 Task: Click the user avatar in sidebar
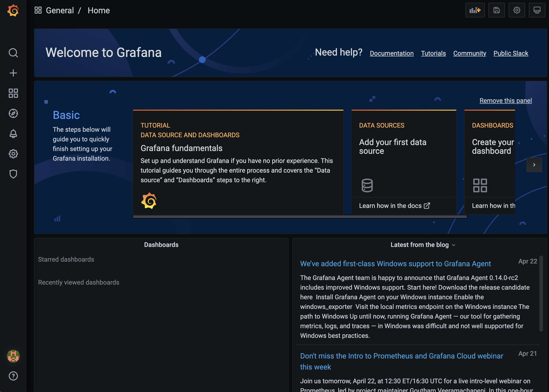coord(13,356)
